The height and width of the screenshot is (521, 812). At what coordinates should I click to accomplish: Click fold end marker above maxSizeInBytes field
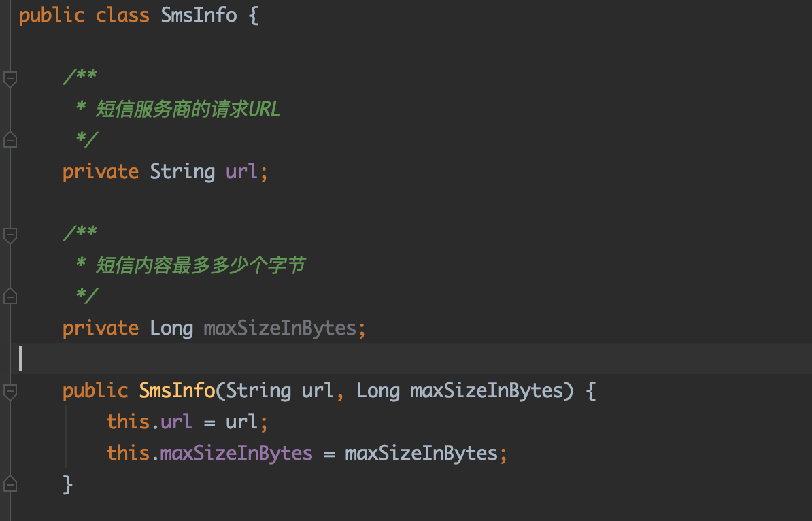coord(10,297)
